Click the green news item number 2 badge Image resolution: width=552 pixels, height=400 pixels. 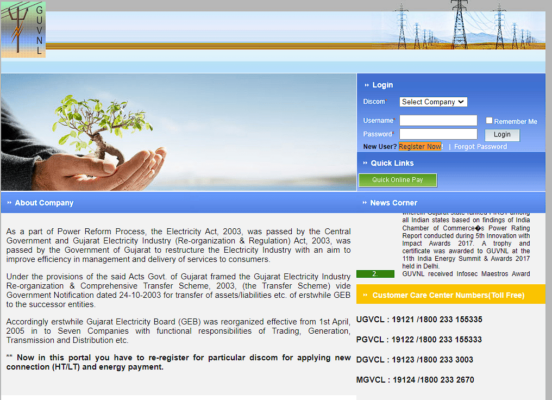tap(375, 274)
